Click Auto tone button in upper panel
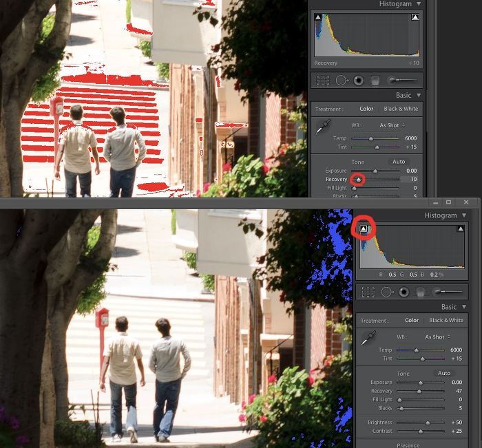This screenshot has width=482, height=448. coord(399,162)
